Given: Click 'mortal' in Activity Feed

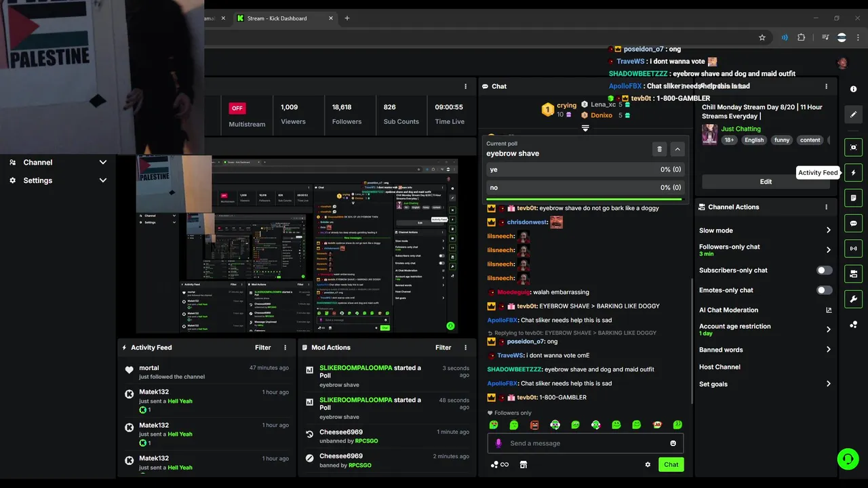Looking at the screenshot, I should point(149,368).
